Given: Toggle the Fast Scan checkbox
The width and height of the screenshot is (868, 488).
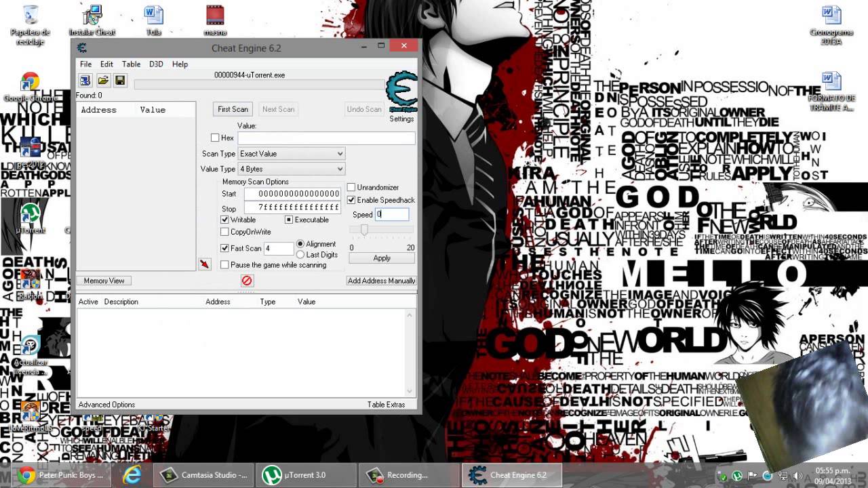Looking at the screenshot, I should click(225, 248).
